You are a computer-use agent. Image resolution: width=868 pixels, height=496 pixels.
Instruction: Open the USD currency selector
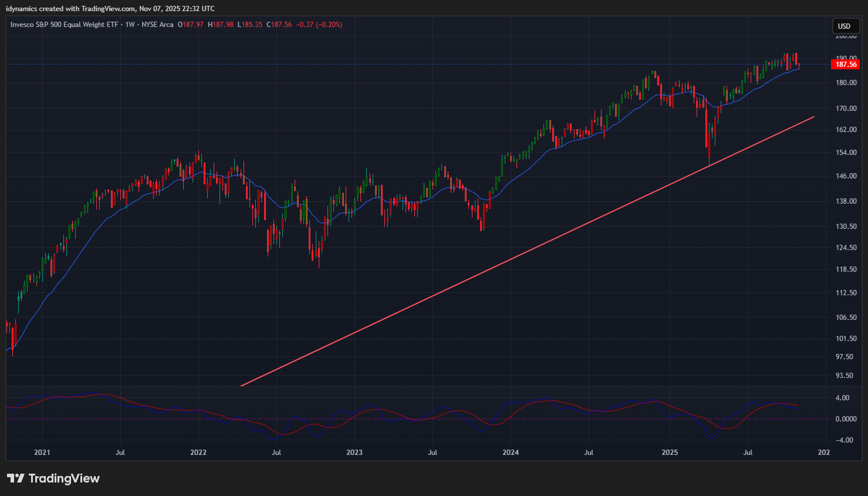(844, 26)
